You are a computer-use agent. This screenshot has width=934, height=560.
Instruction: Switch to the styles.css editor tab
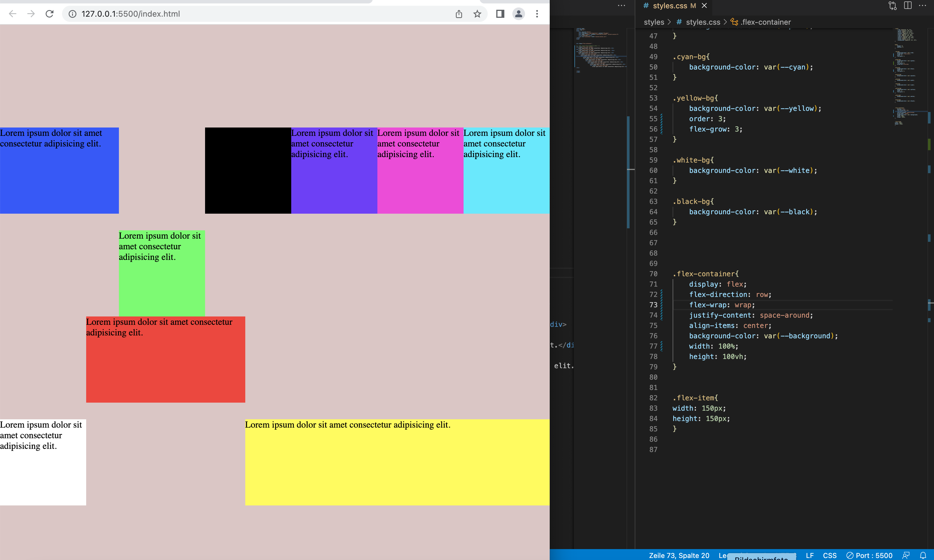point(669,6)
